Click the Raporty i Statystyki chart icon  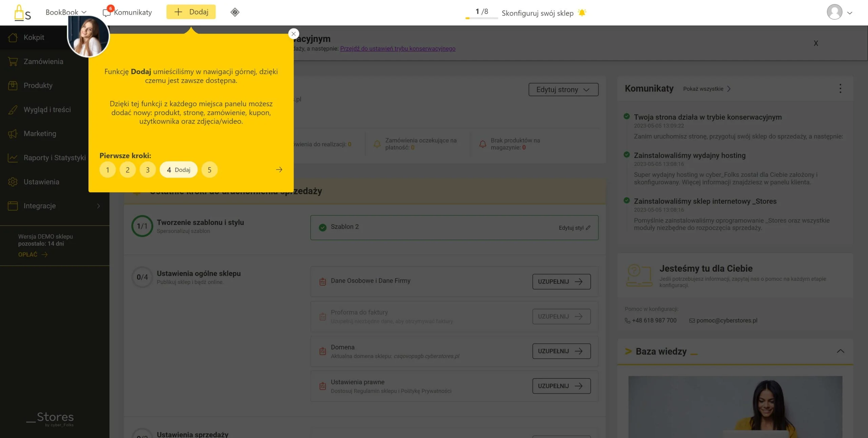(13, 158)
